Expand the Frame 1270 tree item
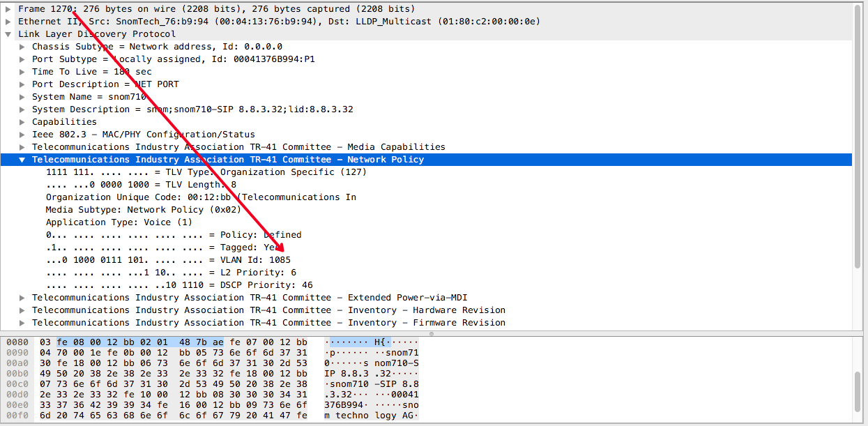The width and height of the screenshot is (868, 426). coord(9,8)
